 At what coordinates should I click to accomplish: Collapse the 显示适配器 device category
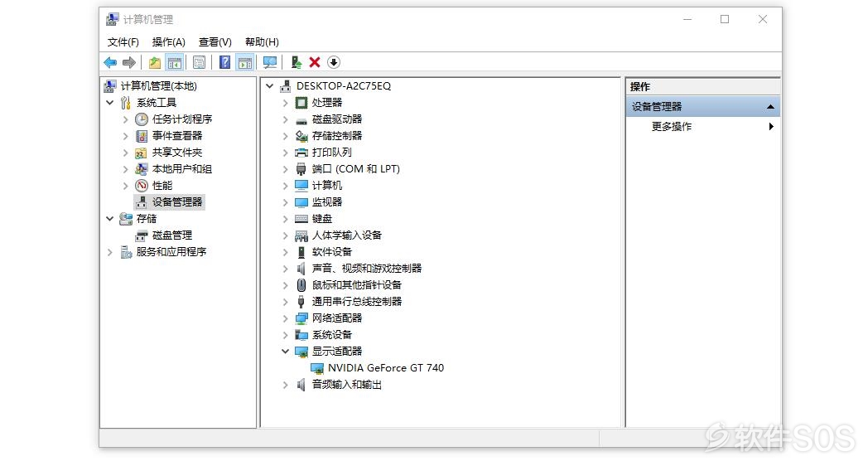pyautogui.click(x=285, y=352)
